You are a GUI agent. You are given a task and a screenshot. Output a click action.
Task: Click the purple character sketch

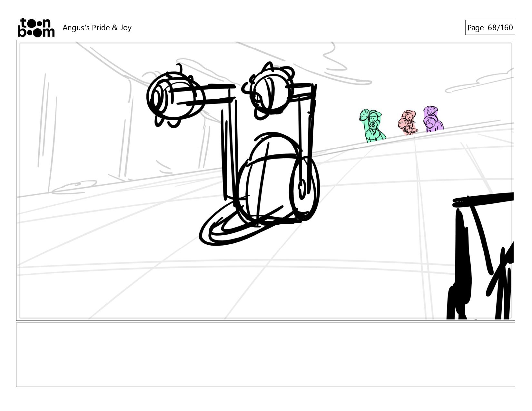[433, 119]
